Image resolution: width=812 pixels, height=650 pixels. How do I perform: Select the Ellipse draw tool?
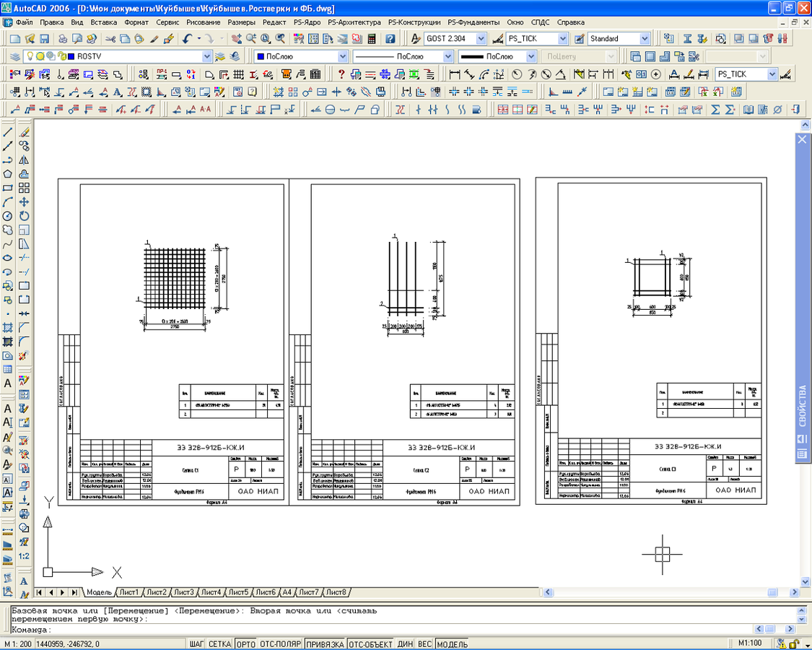[x=8, y=258]
